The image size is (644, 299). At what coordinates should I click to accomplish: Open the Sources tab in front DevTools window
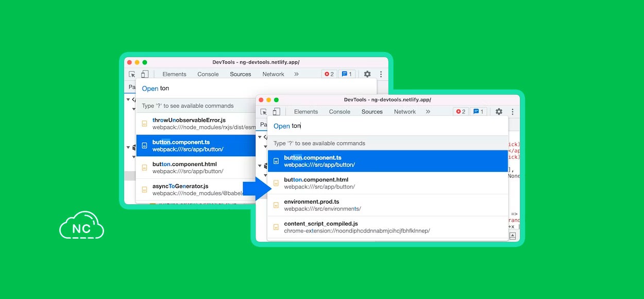point(372,112)
